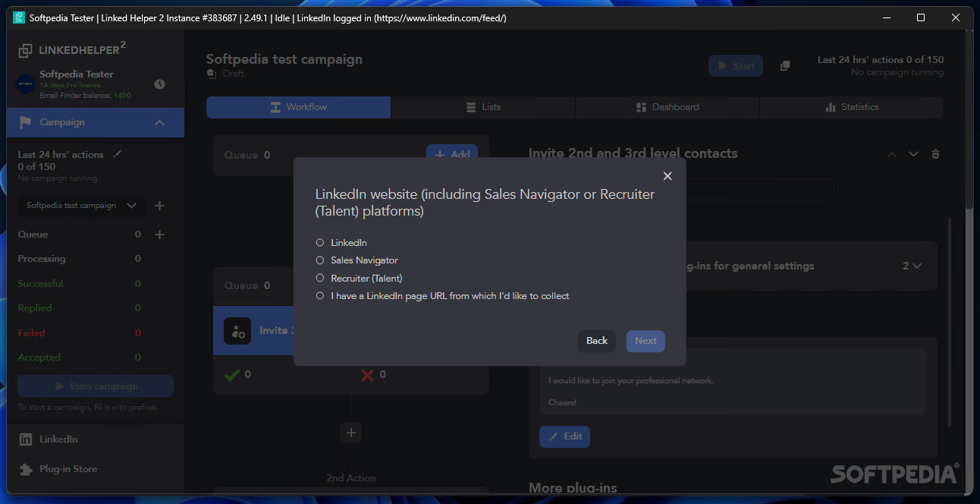This screenshot has height=504, width=980.
Task: Start the campaign with top Start button
Action: point(736,66)
